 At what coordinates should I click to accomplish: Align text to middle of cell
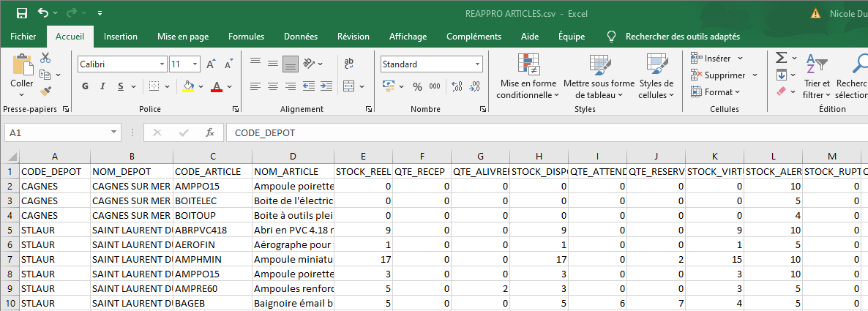click(x=272, y=64)
